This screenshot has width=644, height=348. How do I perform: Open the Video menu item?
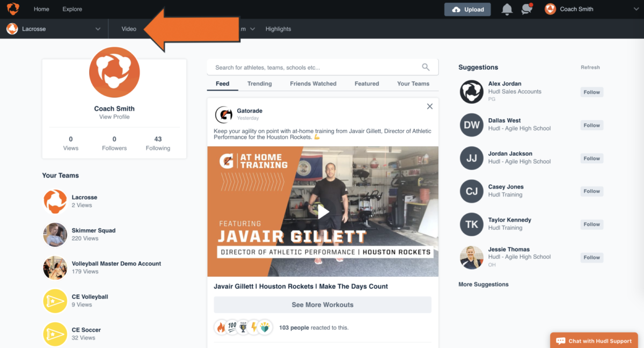click(129, 29)
